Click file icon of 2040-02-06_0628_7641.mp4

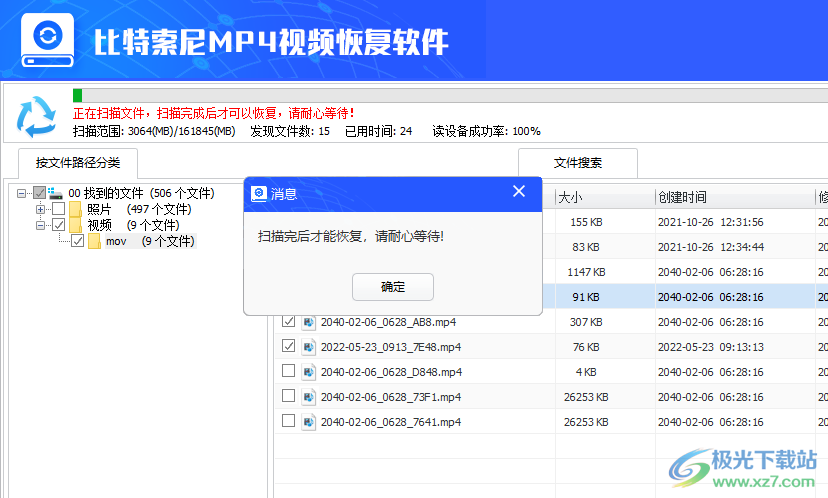(x=308, y=422)
